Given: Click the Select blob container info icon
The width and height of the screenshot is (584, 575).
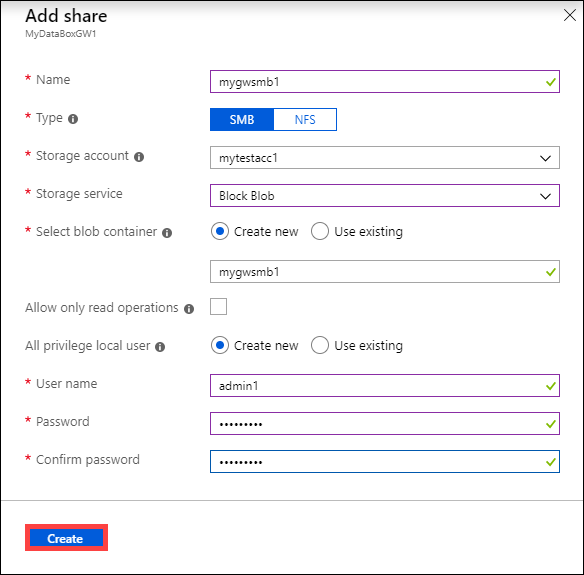Looking at the screenshot, I should tap(167, 233).
